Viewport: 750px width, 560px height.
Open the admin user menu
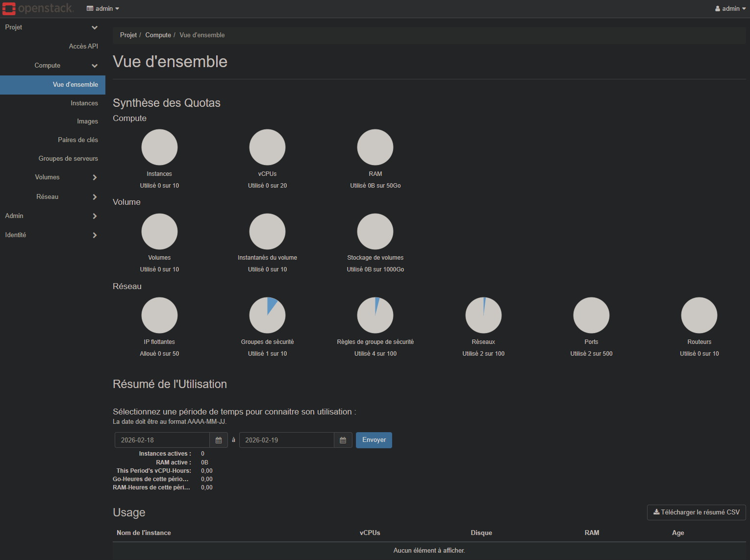pos(730,8)
